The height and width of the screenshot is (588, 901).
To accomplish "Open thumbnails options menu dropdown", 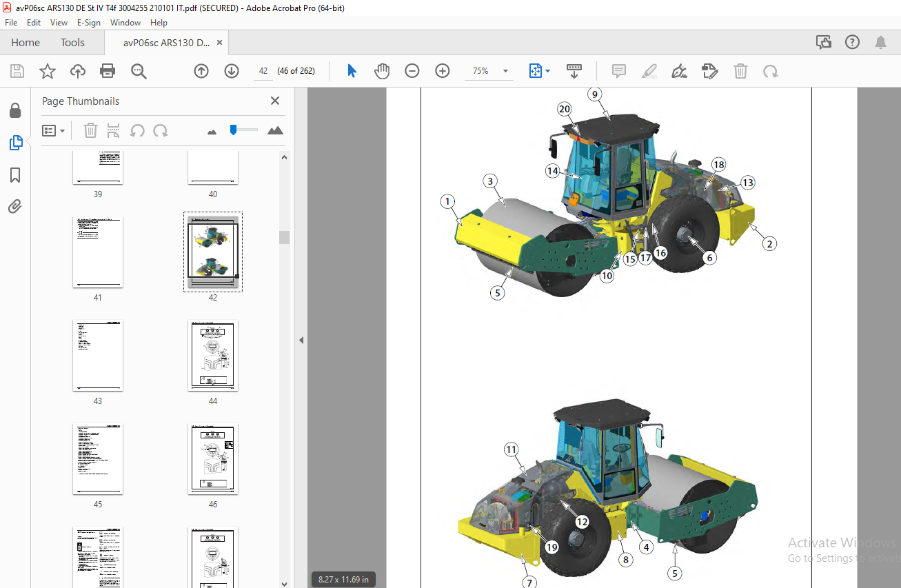I will pyautogui.click(x=54, y=130).
